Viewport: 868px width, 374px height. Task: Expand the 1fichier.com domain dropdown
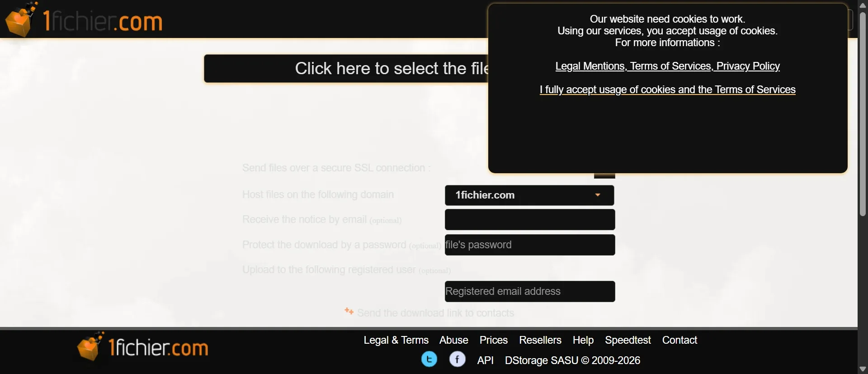[530, 195]
